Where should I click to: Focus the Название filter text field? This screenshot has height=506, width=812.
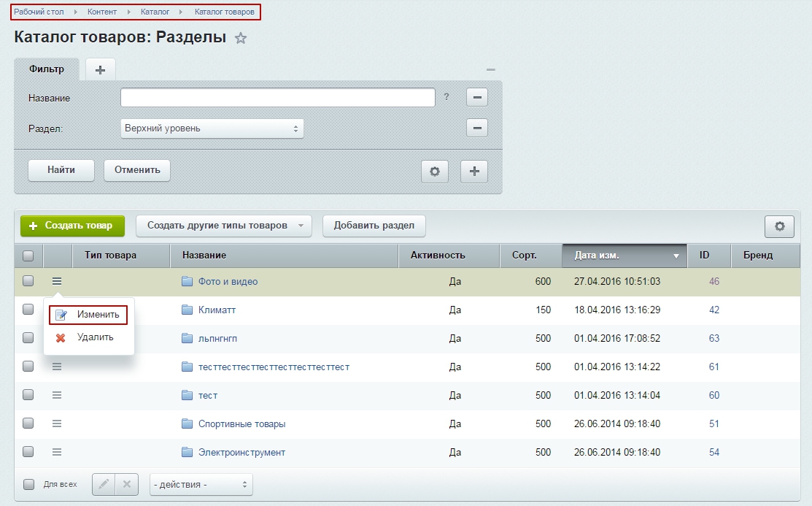point(277,97)
